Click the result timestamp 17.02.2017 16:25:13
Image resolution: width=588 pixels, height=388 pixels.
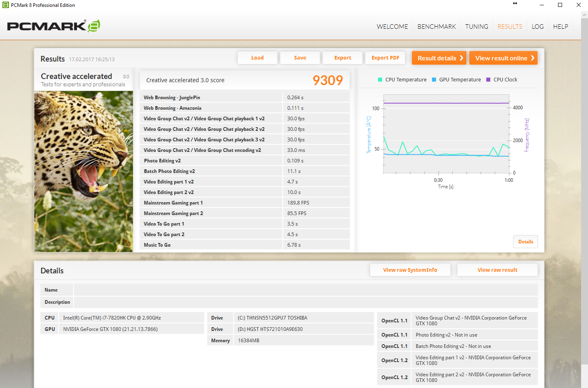tap(92, 60)
